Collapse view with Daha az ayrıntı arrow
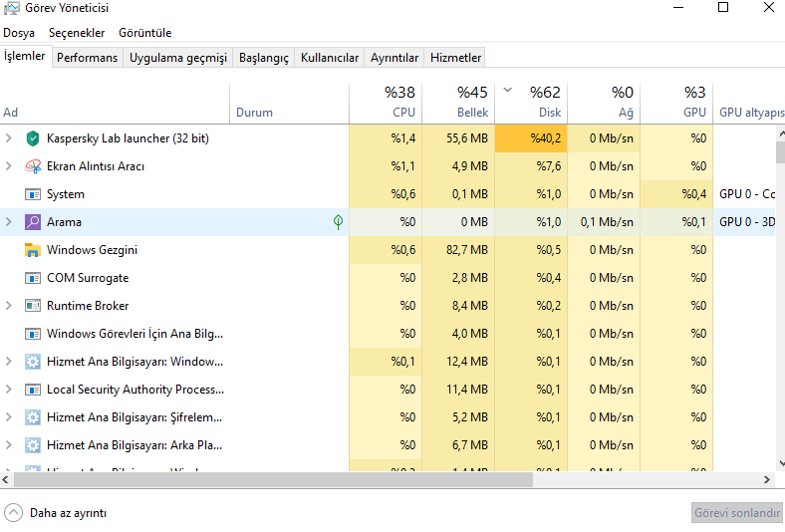Image resolution: width=785 pixels, height=532 pixels. point(14,512)
